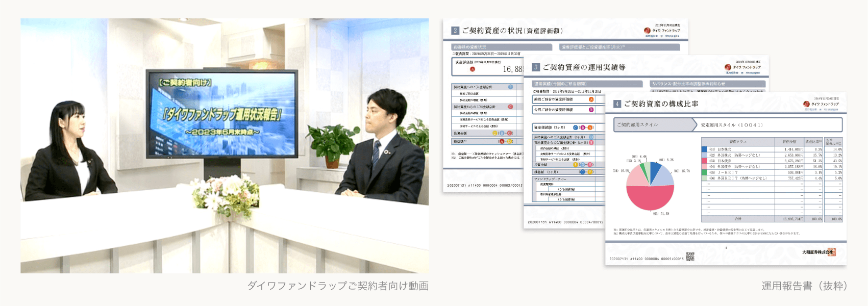The image size is (868, 306).
Task: Click the (03) 日本債券 row label
Action: [720, 161]
